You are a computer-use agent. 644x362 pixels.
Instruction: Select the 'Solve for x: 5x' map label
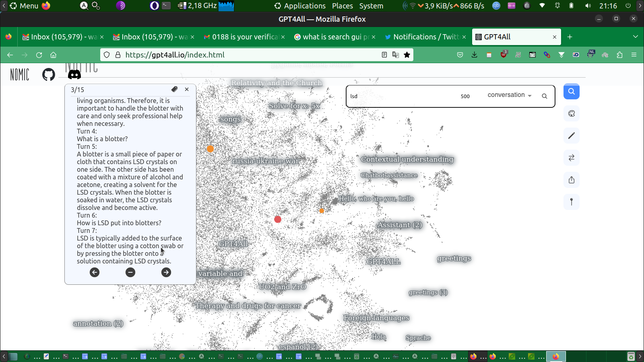coord(294,106)
